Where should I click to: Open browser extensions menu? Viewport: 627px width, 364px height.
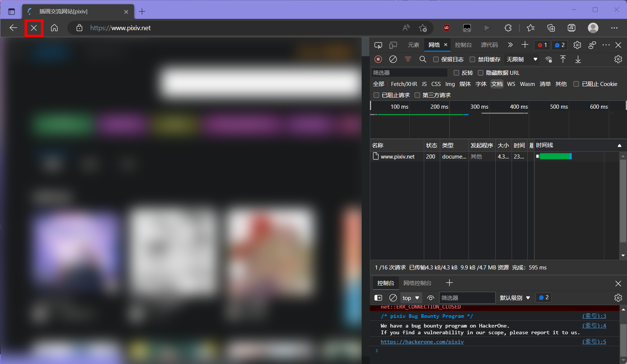click(508, 28)
